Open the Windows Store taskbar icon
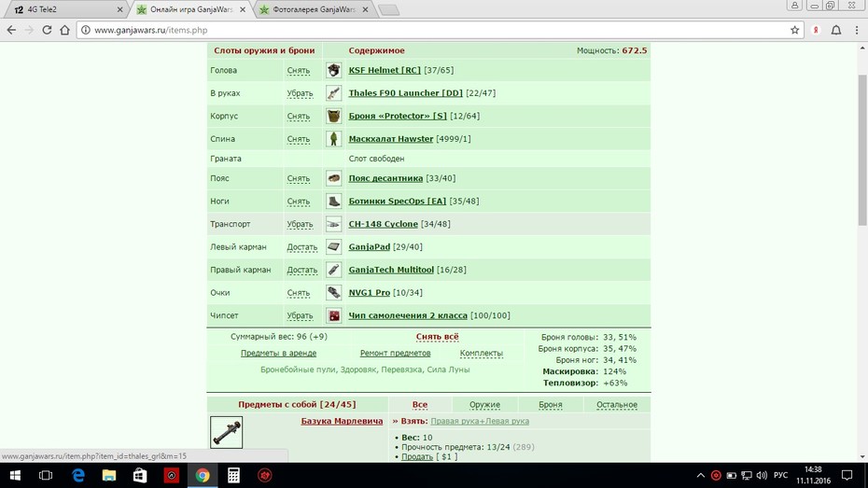The width and height of the screenshot is (868, 488). [140, 475]
